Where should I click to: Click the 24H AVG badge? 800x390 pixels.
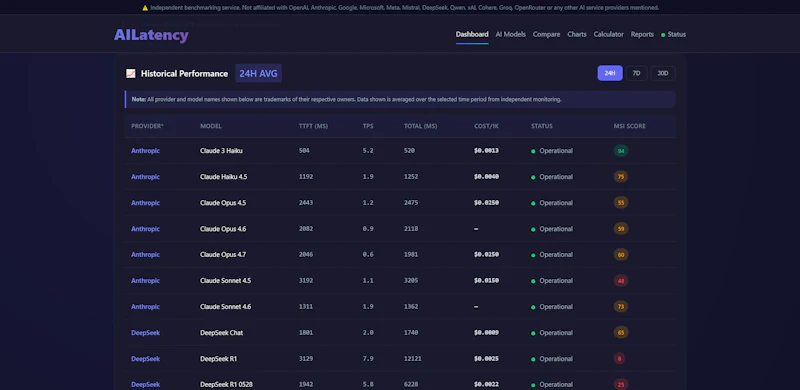pyautogui.click(x=258, y=74)
